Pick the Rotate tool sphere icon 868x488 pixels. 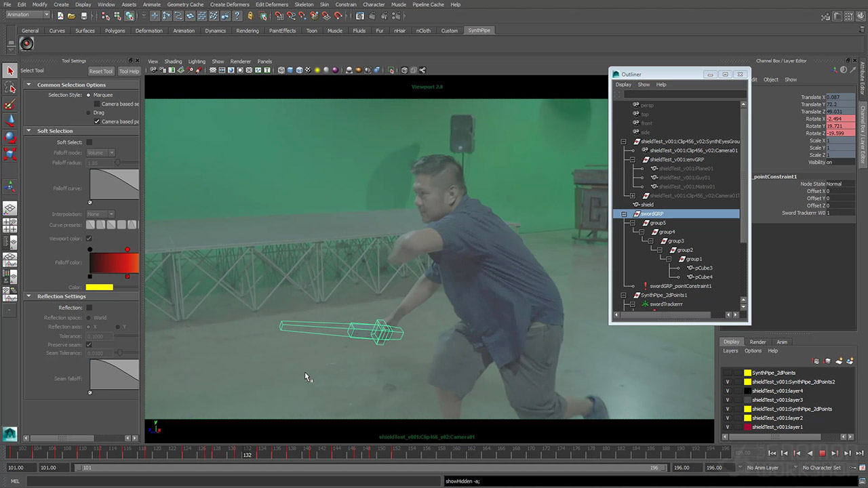(x=10, y=137)
